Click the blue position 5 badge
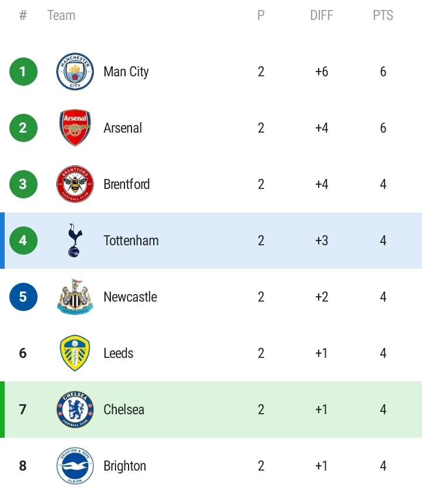Image resolution: width=422 pixels, height=504 pixels. (23, 297)
